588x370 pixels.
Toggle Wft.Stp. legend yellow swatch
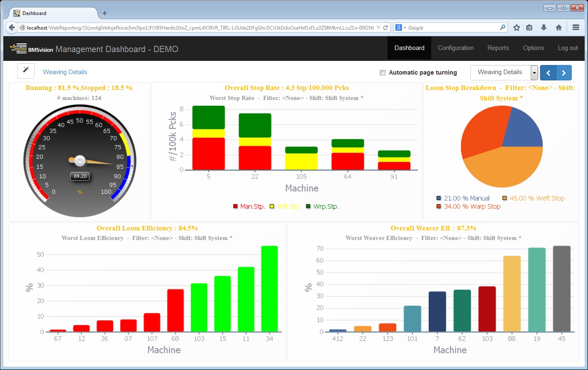point(272,206)
